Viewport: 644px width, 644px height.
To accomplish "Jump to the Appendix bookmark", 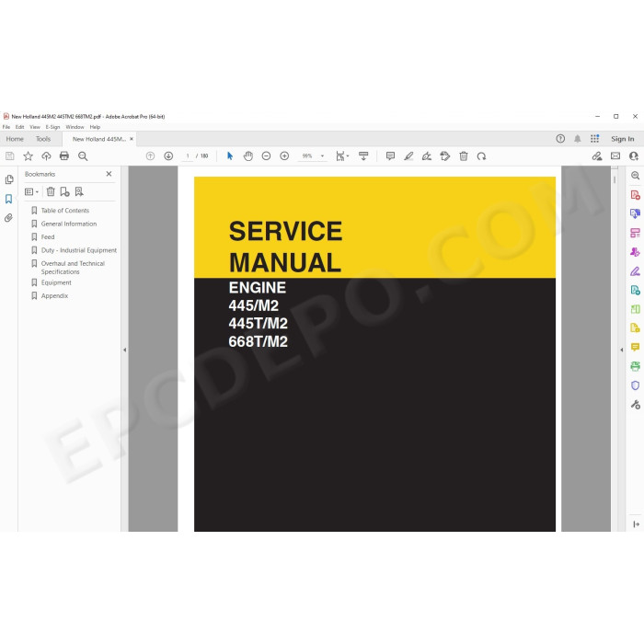I will [54, 295].
